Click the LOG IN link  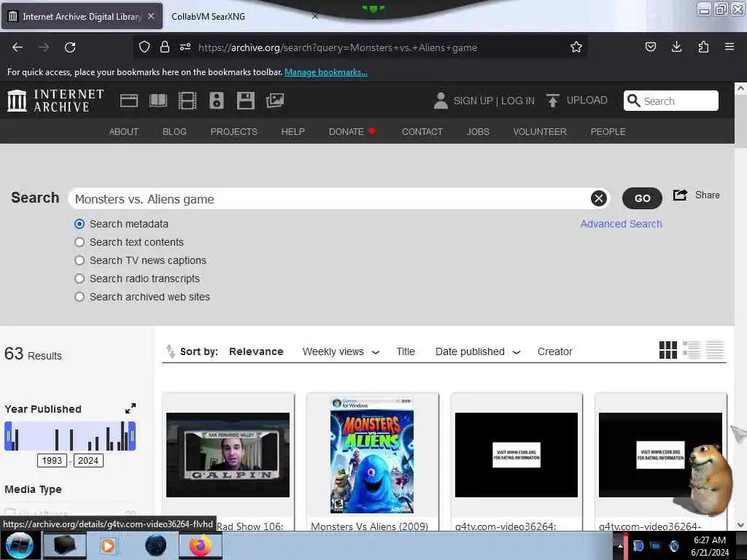pos(517,101)
